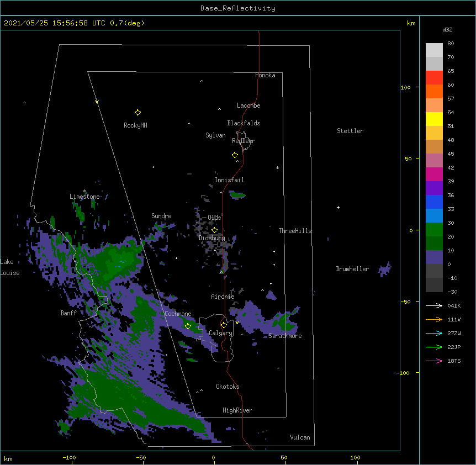The image size is (476, 465).
Task: Click the HighRiver town label
Action: click(x=237, y=410)
